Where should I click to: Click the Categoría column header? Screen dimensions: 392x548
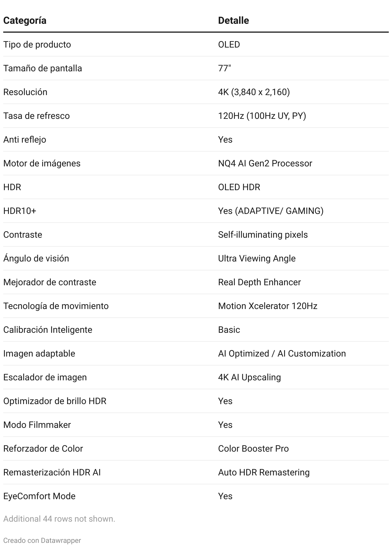[x=25, y=21]
